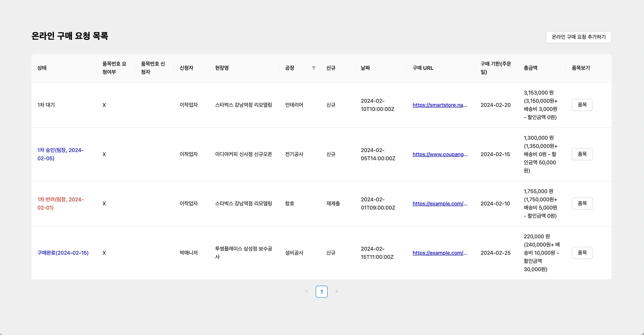Click the 공정 column header label
Image resolution: width=644 pixels, height=335 pixels.
(290, 68)
